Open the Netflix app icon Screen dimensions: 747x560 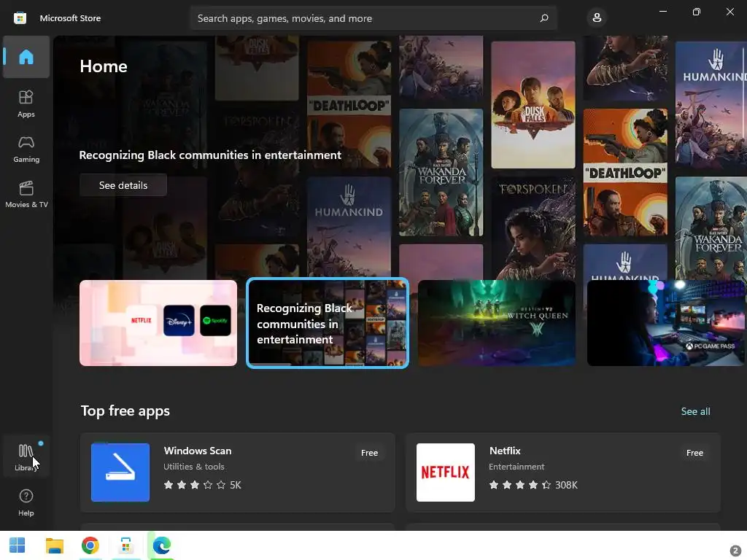446,472
